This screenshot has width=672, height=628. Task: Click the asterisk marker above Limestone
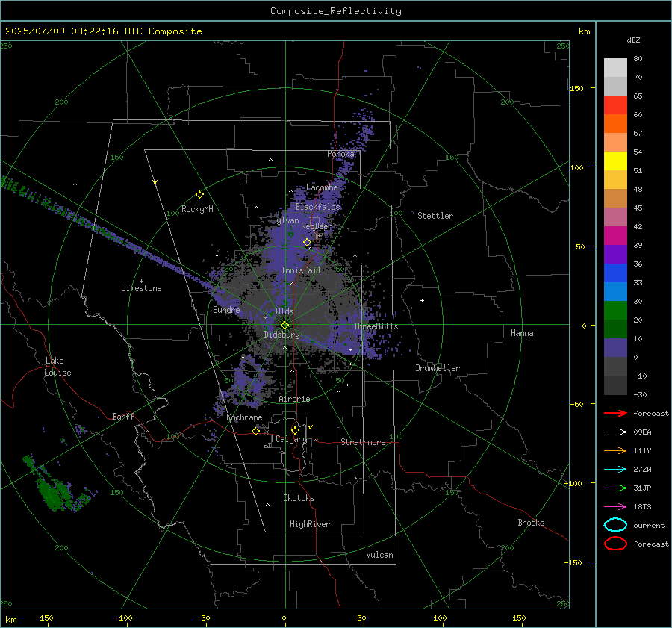click(x=141, y=282)
